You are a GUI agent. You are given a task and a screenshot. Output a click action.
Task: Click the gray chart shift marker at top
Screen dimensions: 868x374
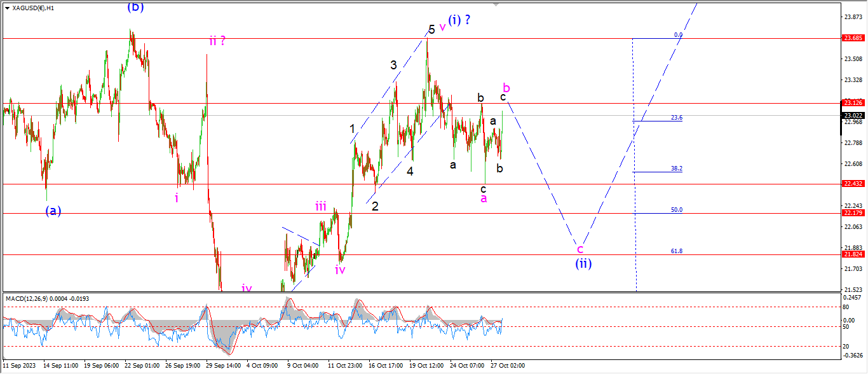(498, 5)
